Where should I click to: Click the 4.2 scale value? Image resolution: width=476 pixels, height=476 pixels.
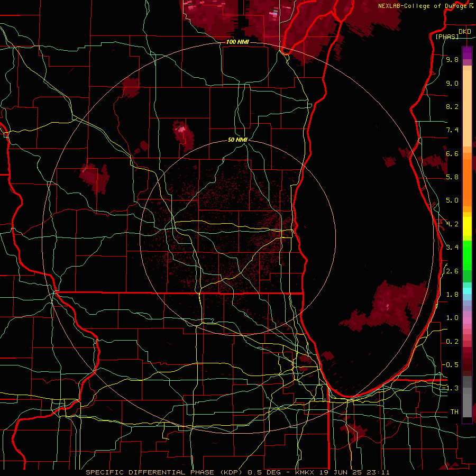pyautogui.click(x=452, y=224)
